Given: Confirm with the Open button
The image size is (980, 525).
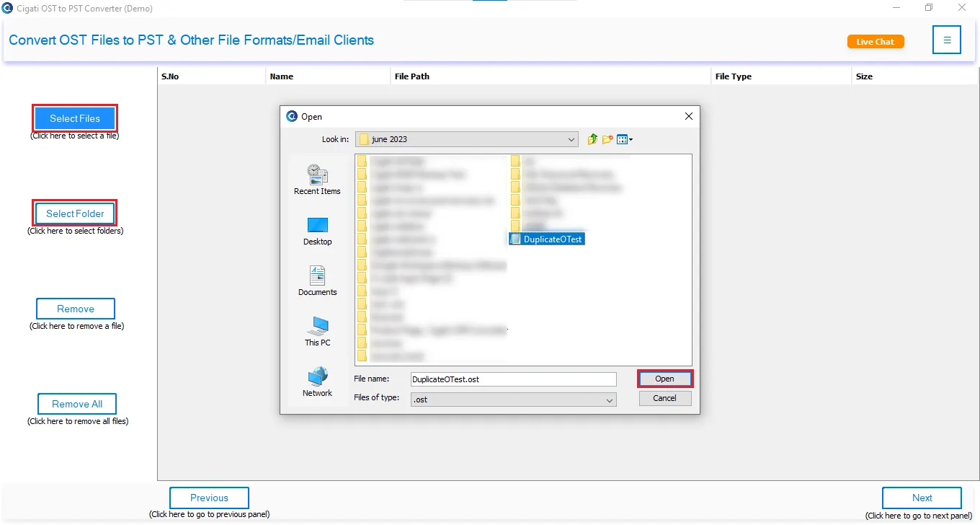Looking at the screenshot, I should (664, 379).
